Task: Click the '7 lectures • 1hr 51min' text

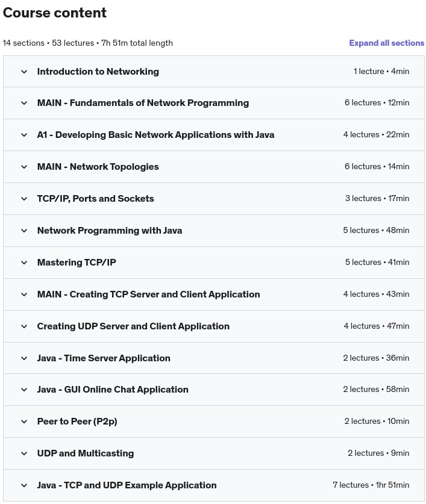Action: click(371, 485)
